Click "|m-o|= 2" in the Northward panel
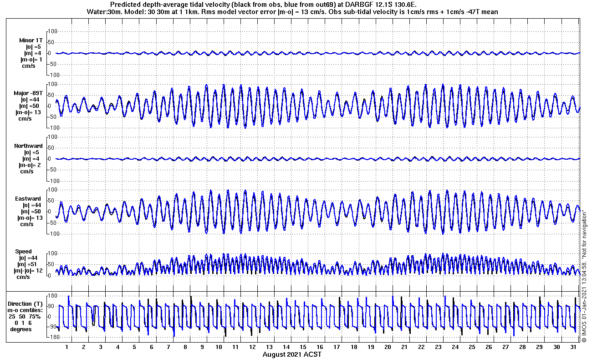Viewport: 592px width, 364px height. [31, 165]
